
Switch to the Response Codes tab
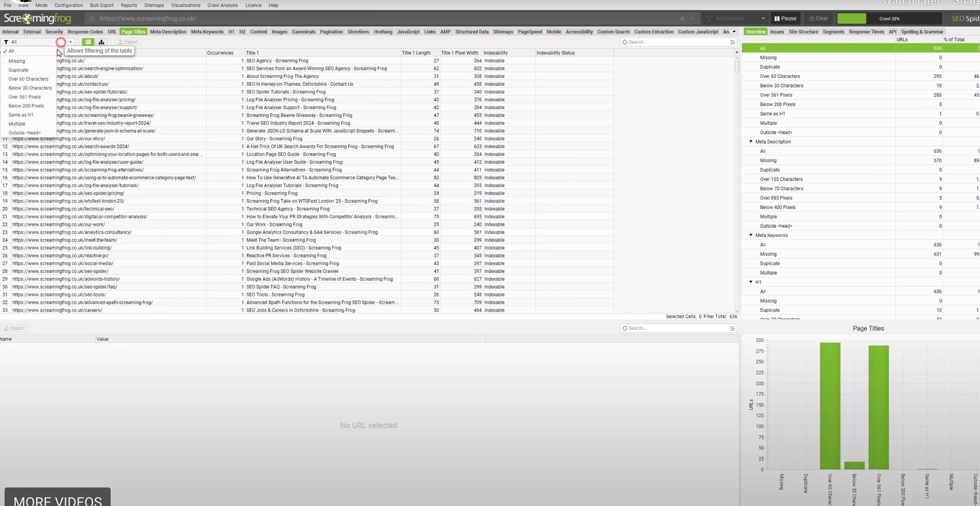[85, 32]
